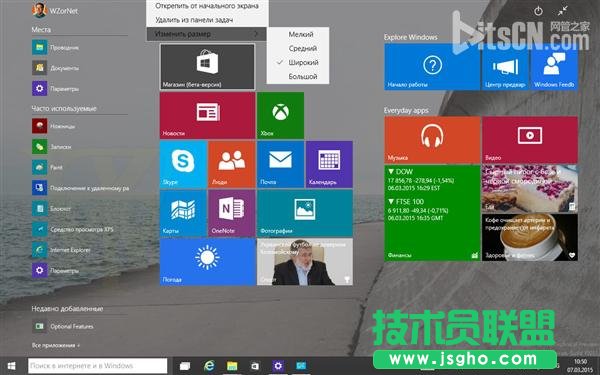Open Документы in the Places list
600x375 pixels.
pyautogui.click(x=56, y=68)
